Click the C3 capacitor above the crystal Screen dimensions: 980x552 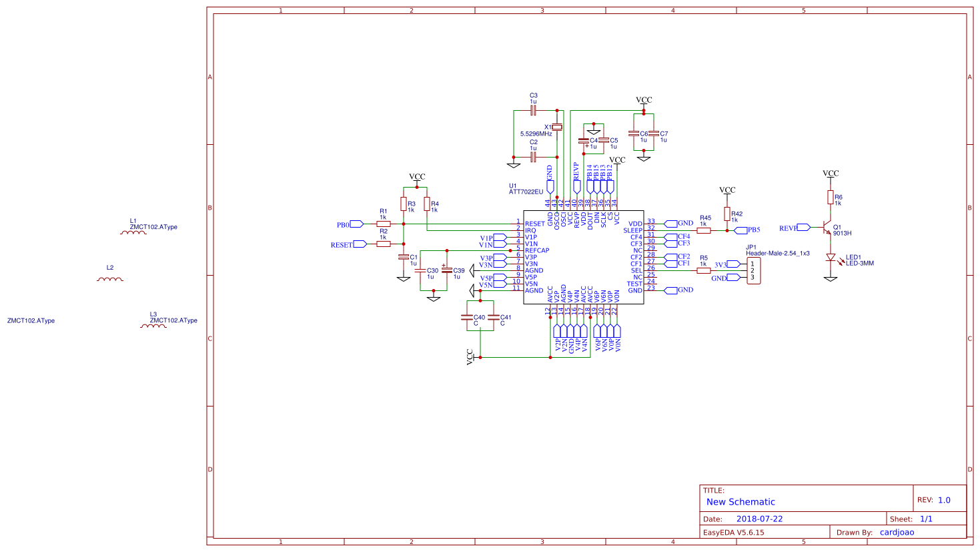pos(533,110)
